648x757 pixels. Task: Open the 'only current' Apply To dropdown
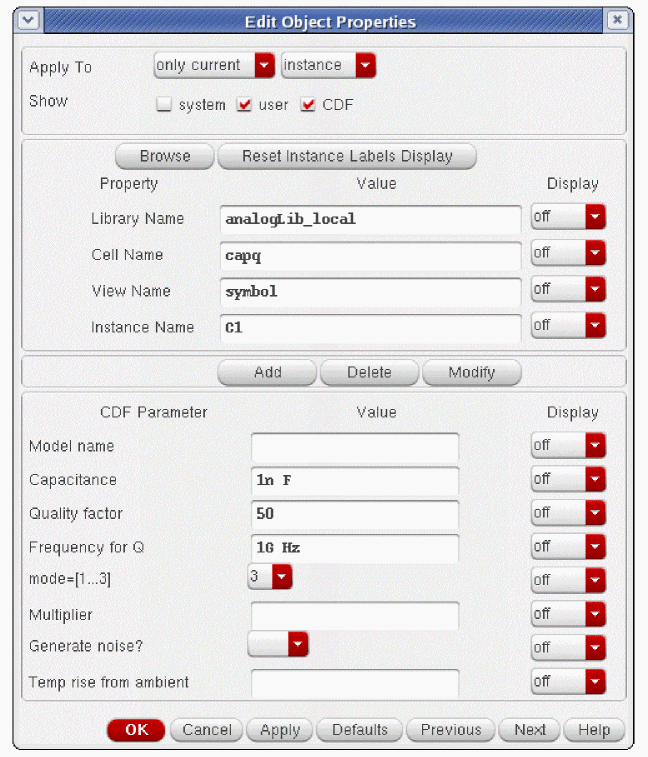point(214,65)
